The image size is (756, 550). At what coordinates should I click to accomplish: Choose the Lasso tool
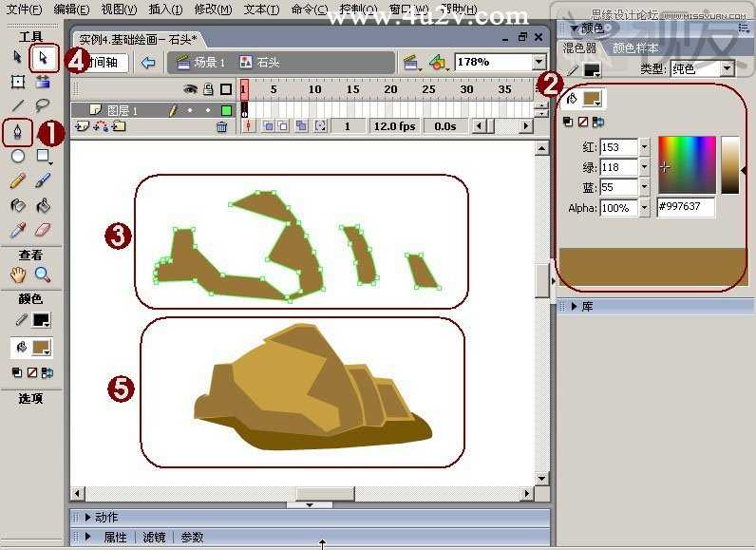(43, 105)
